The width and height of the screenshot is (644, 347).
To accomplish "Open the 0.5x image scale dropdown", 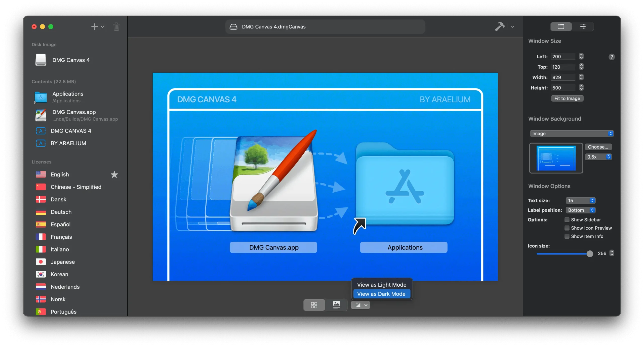I will (x=598, y=157).
